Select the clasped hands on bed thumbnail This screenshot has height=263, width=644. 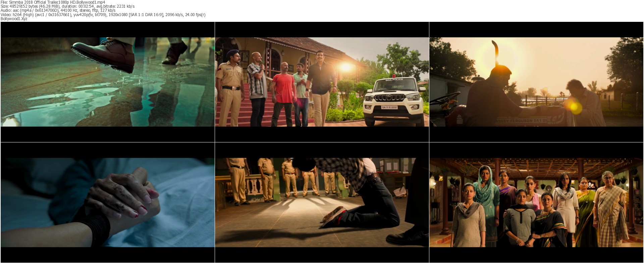[x=108, y=203]
